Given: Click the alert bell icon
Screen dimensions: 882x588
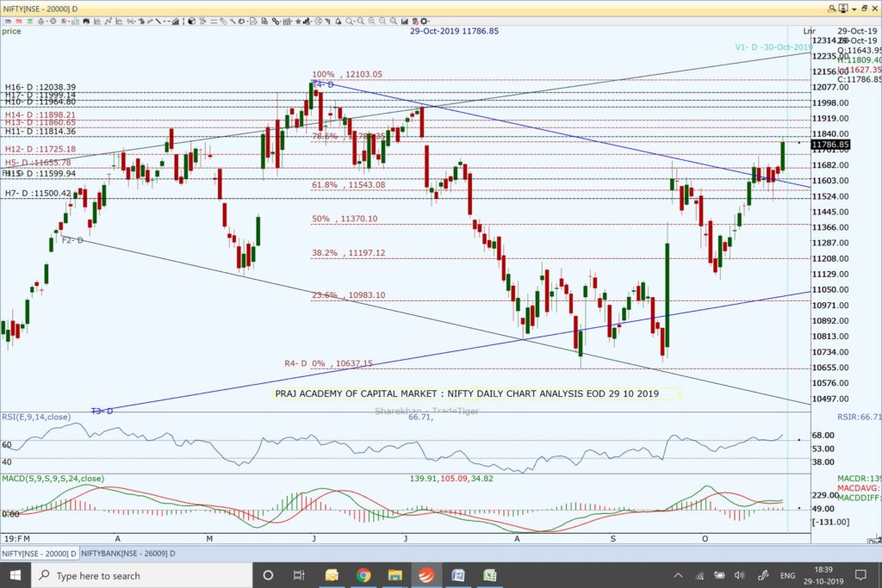Looking at the screenshot, I should [338, 22].
